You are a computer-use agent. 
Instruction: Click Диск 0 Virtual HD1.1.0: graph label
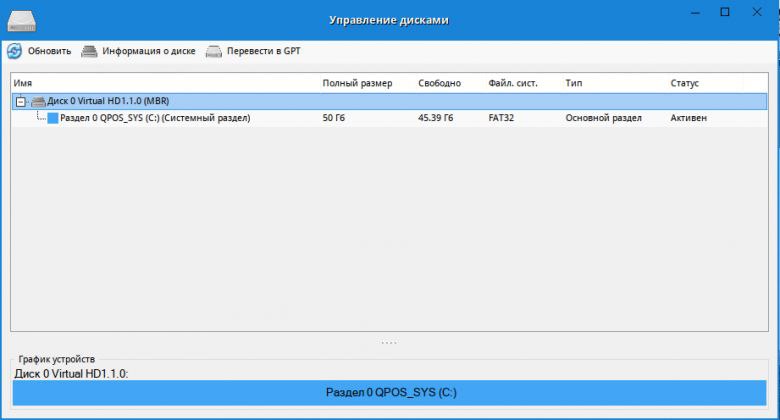coord(71,374)
